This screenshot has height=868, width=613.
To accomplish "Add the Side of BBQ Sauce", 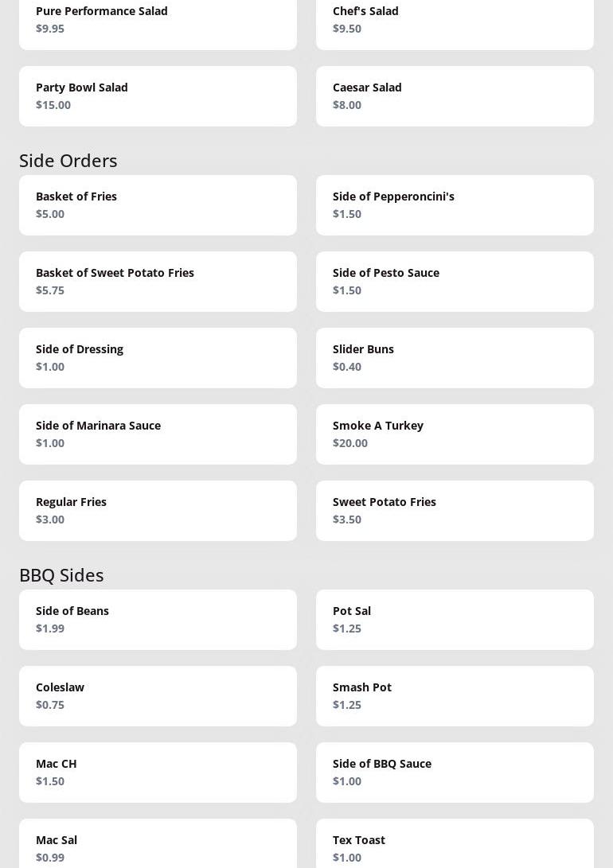I will tap(455, 772).
